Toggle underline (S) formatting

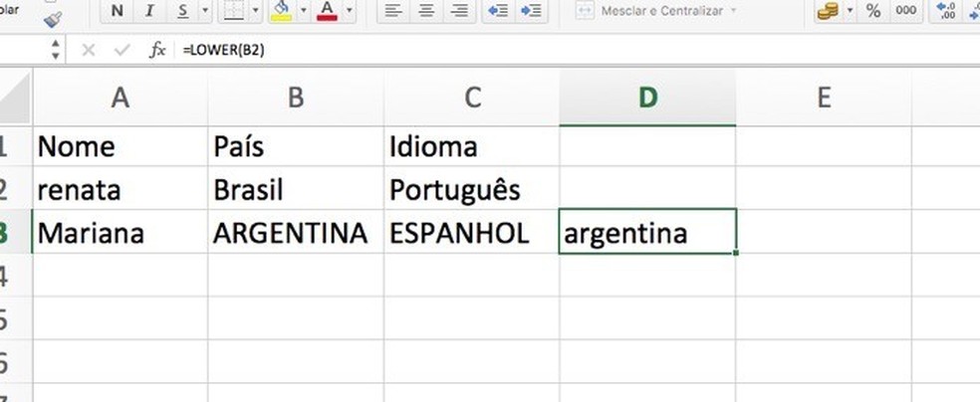click(x=182, y=11)
